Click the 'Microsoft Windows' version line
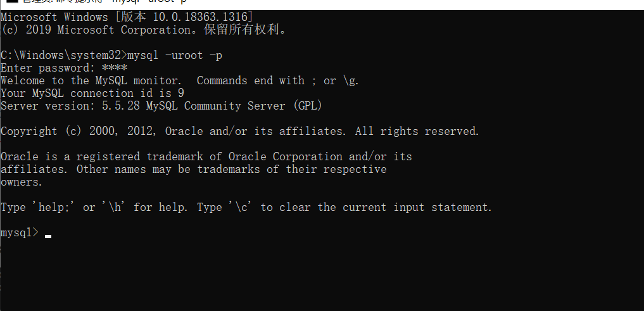 [x=127, y=17]
